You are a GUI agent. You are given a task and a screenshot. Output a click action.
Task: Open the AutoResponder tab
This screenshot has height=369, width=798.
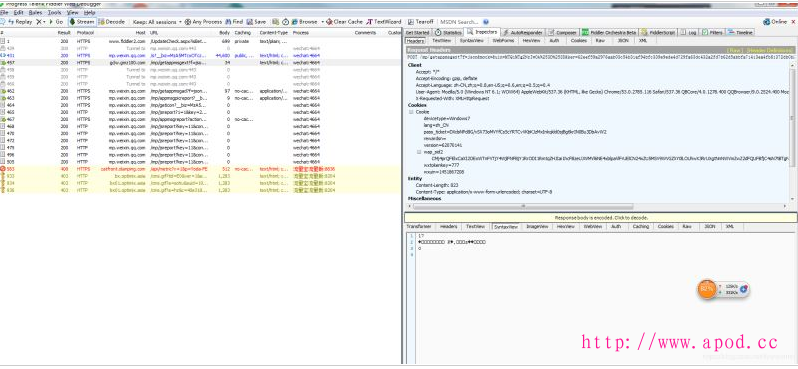click(524, 32)
